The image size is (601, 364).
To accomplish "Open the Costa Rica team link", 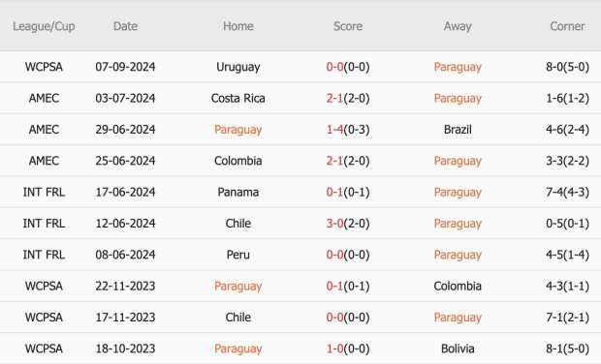I will tap(238, 99).
